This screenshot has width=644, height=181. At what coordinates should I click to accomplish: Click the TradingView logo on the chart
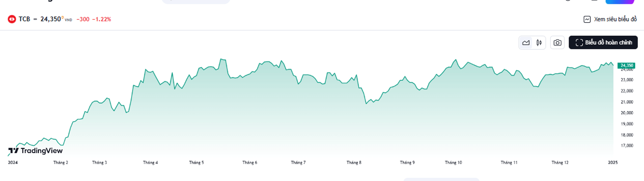[x=36, y=151]
